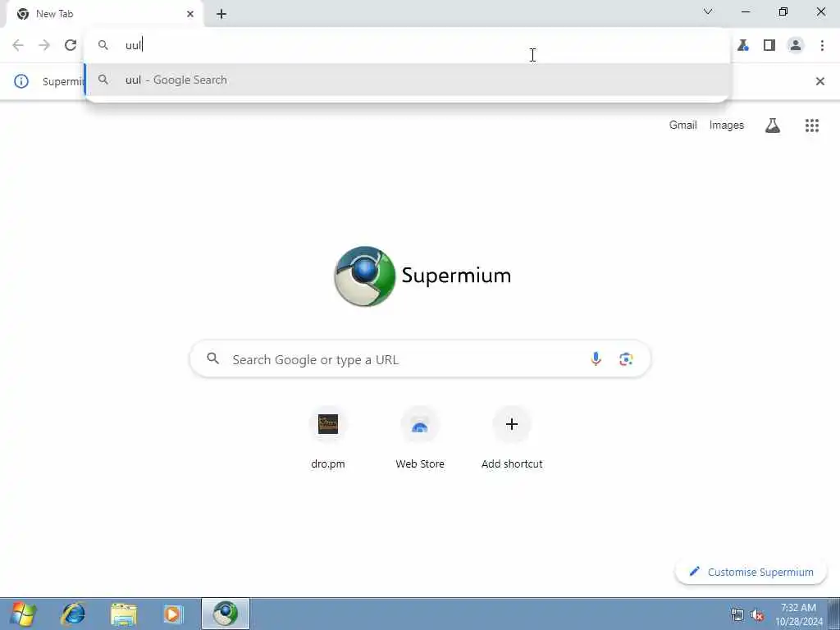The image size is (840, 630).
Task: Click the muted volume tray icon
Action: (x=757, y=614)
